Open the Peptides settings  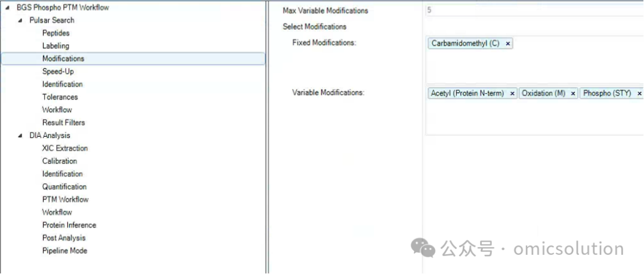coord(56,33)
